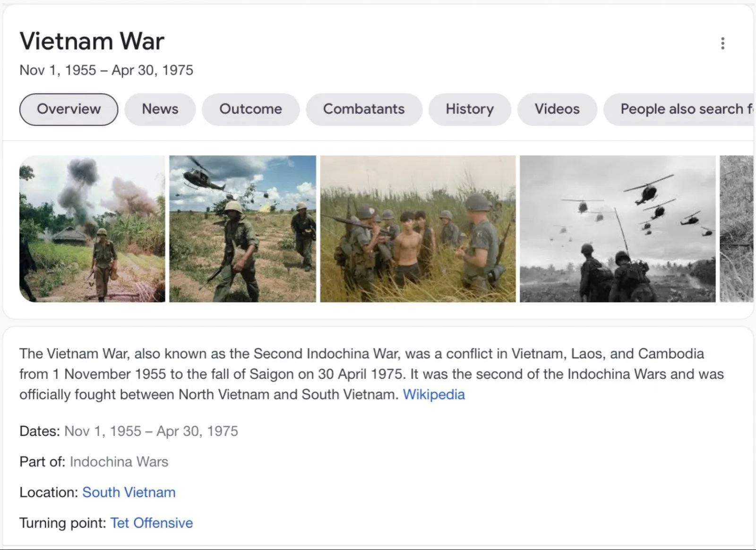The image size is (756, 550).
Task: Open the Wikipedia source link
Action: [433, 394]
